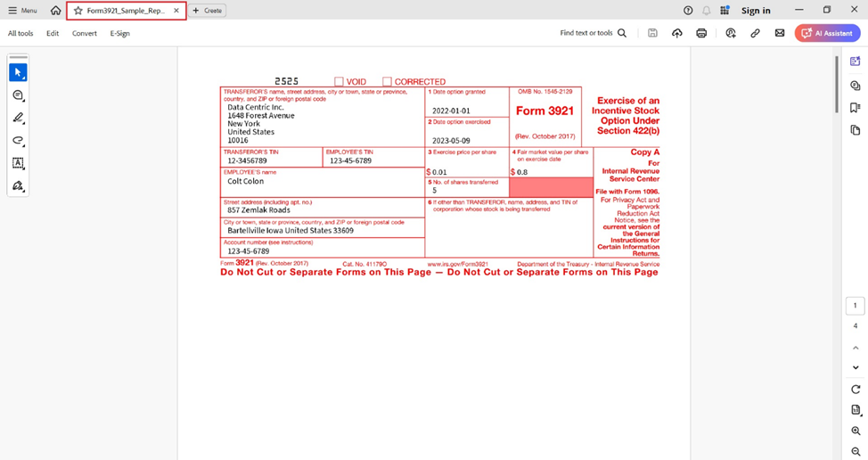
Task: Open the hamburger Menu
Action: [22, 11]
